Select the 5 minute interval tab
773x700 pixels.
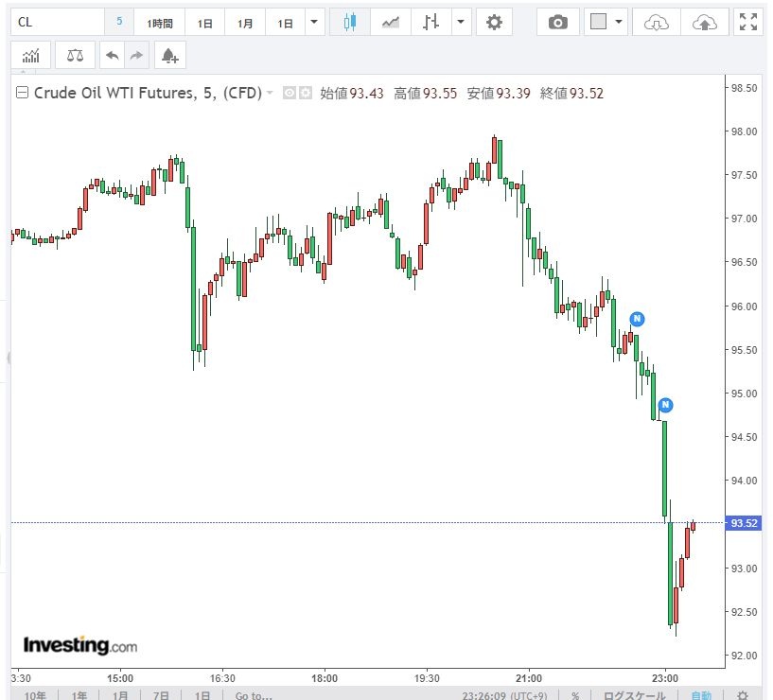[x=119, y=22]
